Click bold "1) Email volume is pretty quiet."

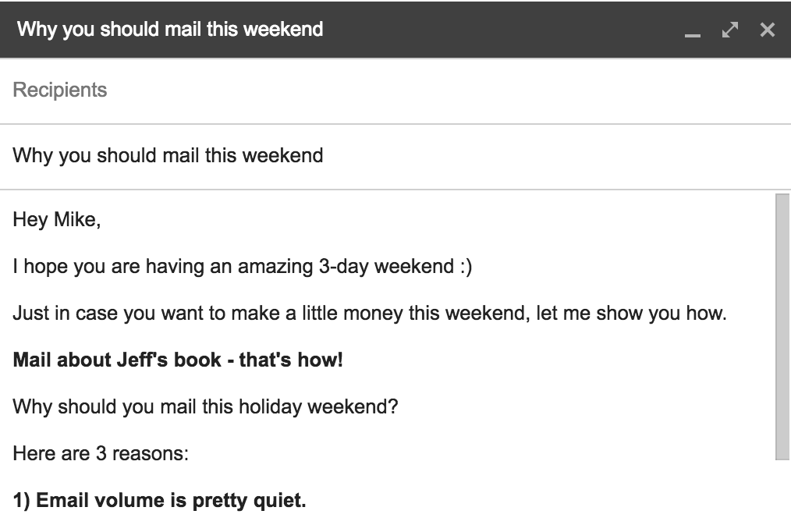point(159,500)
